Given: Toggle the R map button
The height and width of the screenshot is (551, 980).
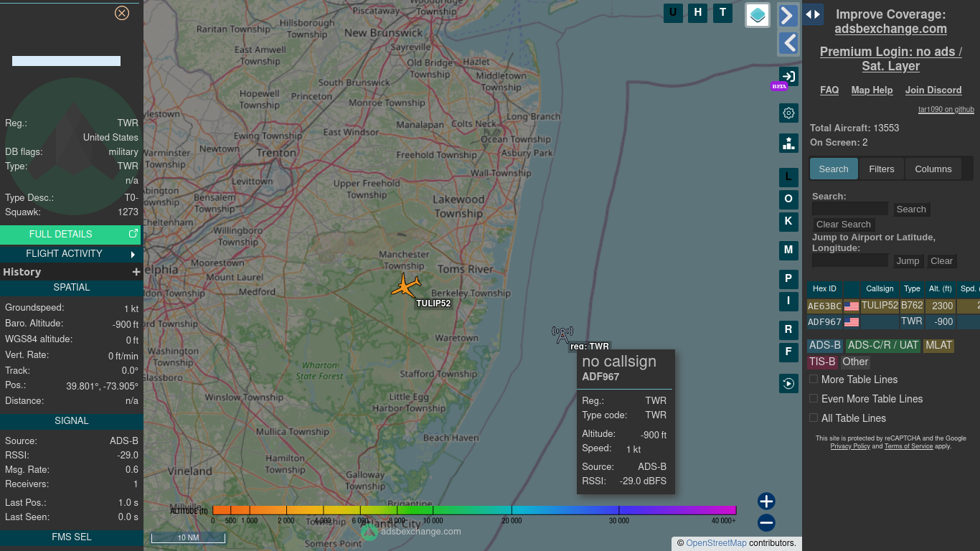Looking at the screenshot, I should [x=788, y=330].
